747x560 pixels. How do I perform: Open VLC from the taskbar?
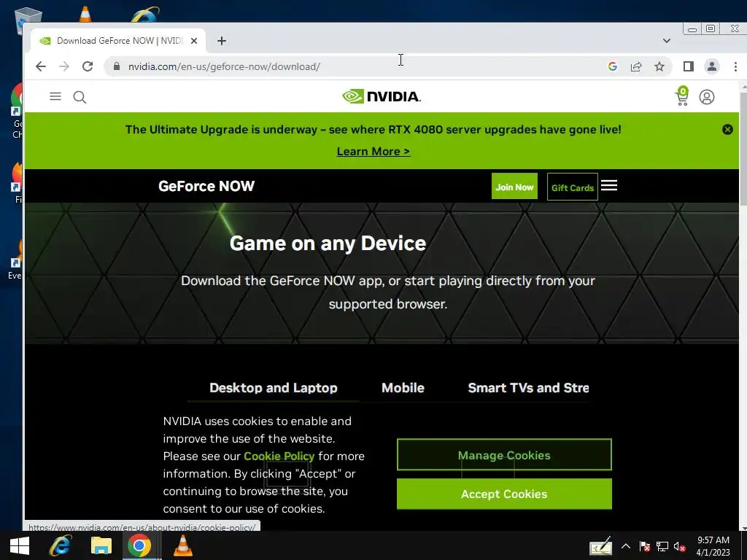182,545
